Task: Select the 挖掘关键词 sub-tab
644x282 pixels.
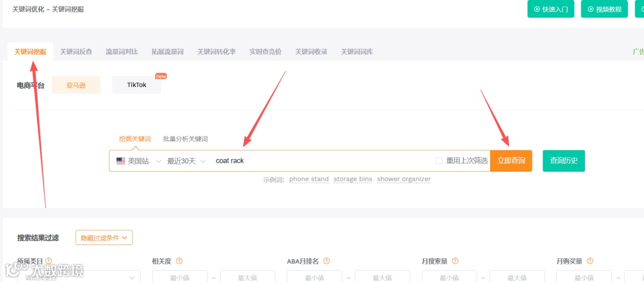Action: 135,139
